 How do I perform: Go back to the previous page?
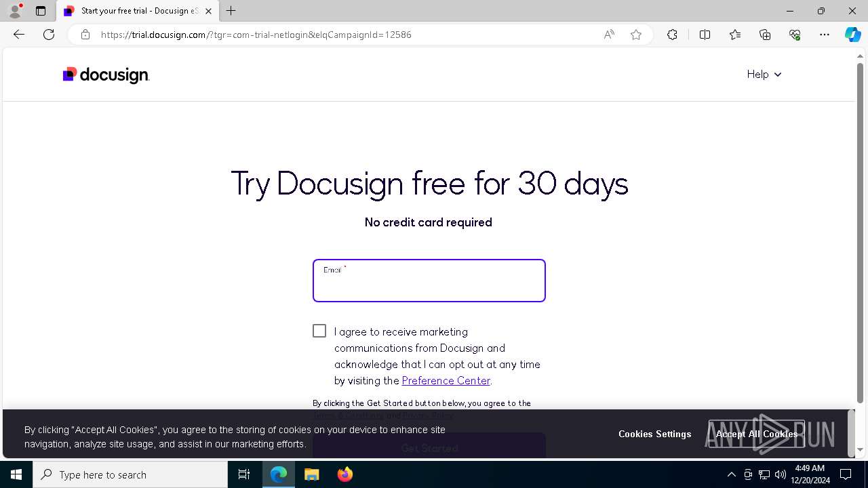19,35
